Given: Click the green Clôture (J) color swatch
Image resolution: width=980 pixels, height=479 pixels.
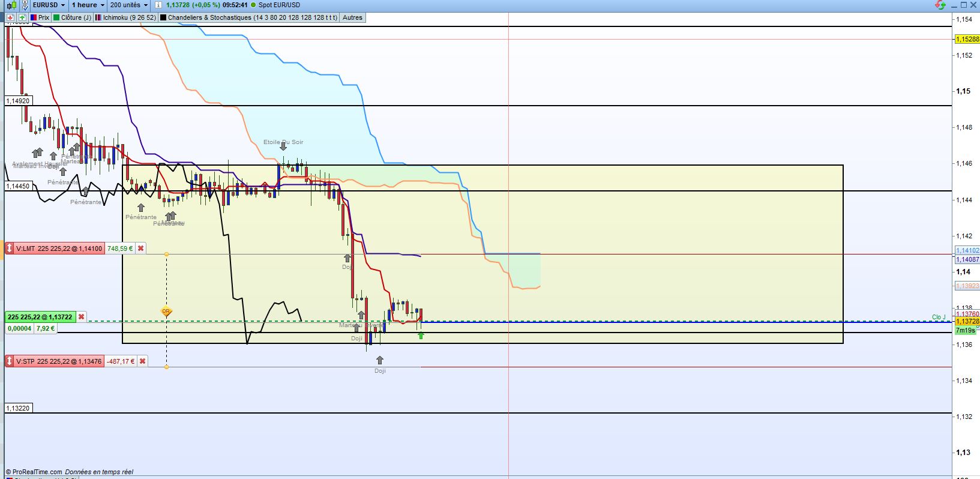Looking at the screenshot, I should (56, 17).
